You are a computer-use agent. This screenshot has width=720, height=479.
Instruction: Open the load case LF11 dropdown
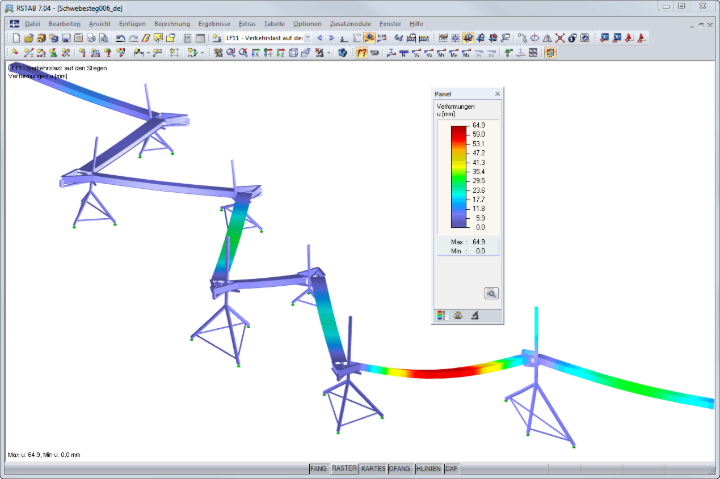click(307, 38)
